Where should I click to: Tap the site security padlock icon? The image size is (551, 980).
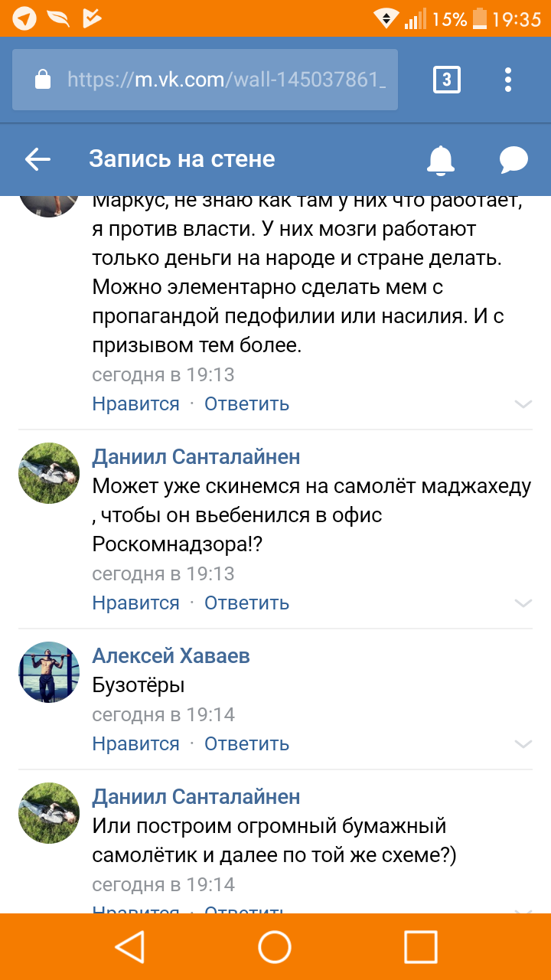tap(43, 80)
